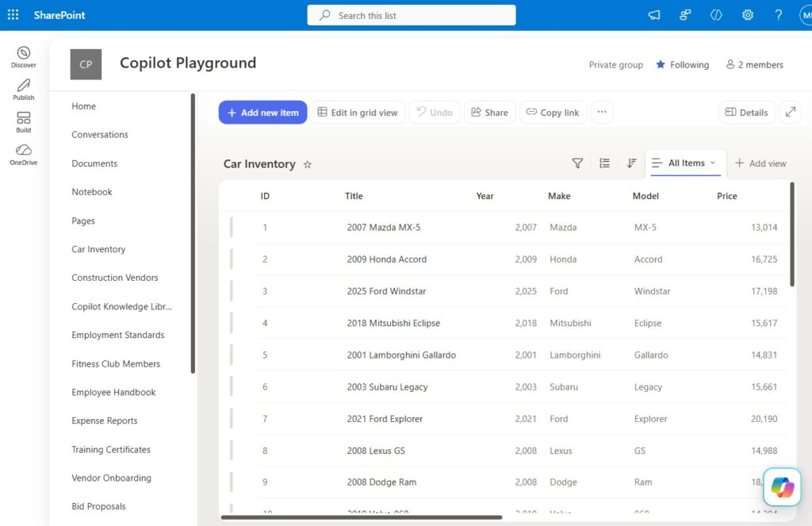Open the Publish sidebar icon
The image size is (812, 526).
pyautogui.click(x=23, y=90)
